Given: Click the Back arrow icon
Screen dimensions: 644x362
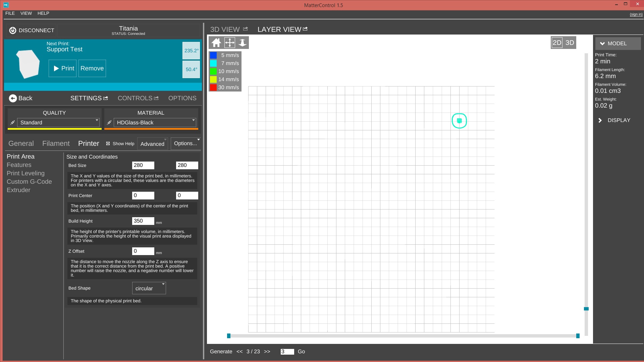Looking at the screenshot, I should [13, 98].
